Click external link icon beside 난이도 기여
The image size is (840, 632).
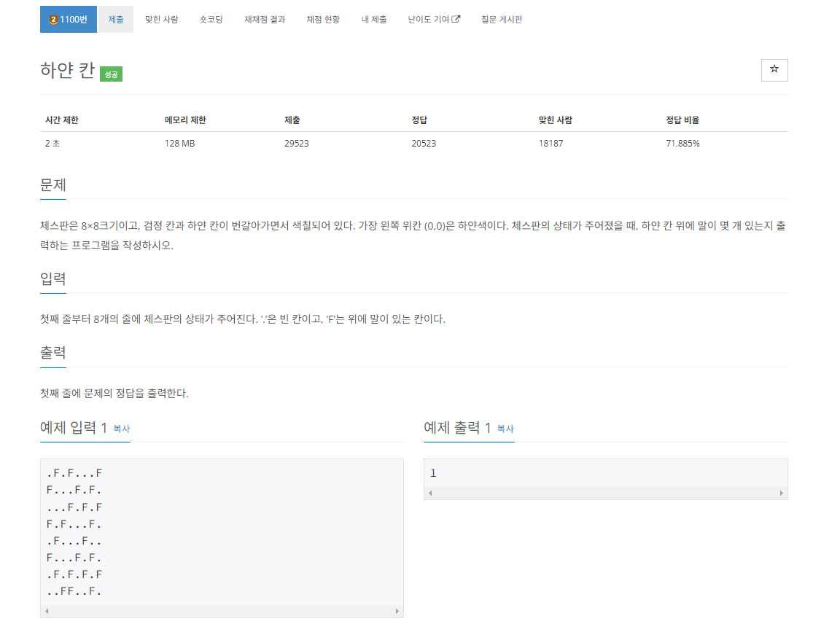pyautogui.click(x=456, y=19)
